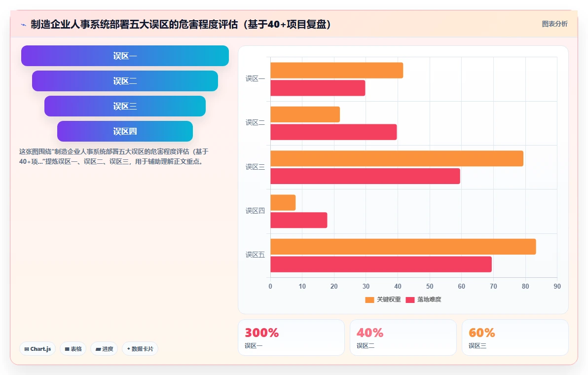Screen dimensions: 588x375
Task: Click the 图表分析 label in header
Action: [x=554, y=24]
